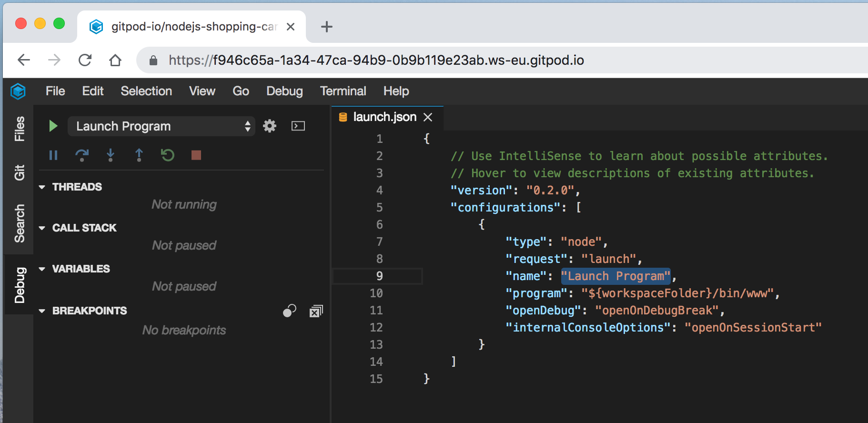
Task: Click the "internalConsoleOptions" key
Action: (588, 328)
